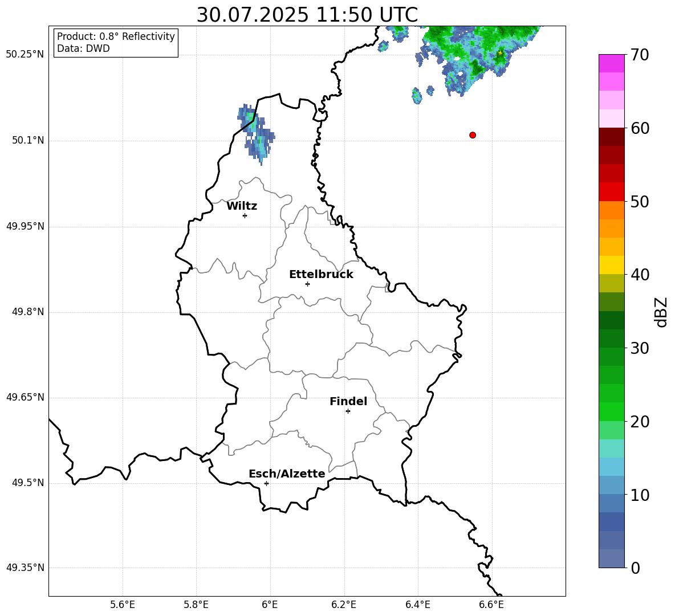The image size is (675, 616).
Task: Click the 49.8°N latitude label
Action: tap(28, 312)
